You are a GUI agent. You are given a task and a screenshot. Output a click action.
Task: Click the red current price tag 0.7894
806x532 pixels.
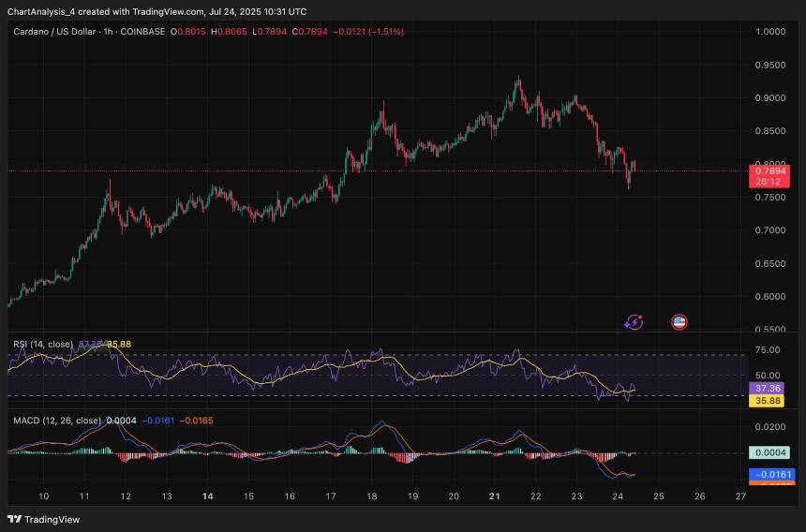(770, 170)
